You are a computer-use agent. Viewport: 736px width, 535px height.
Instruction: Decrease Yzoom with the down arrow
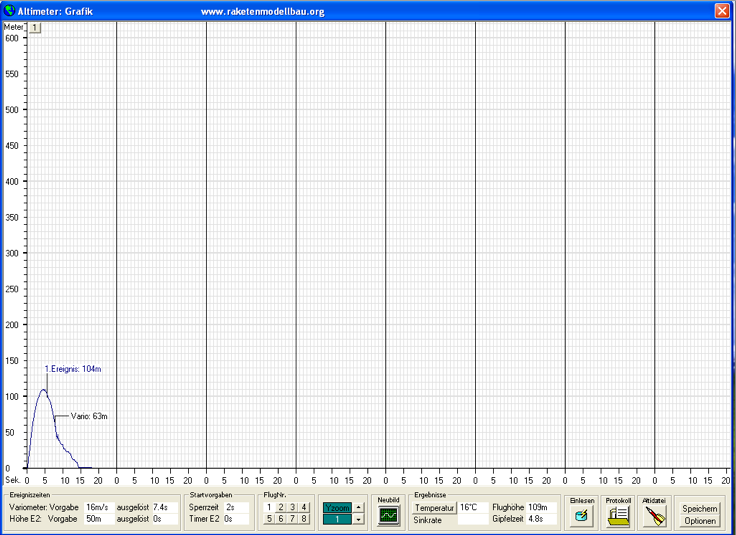(x=359, y=520)
